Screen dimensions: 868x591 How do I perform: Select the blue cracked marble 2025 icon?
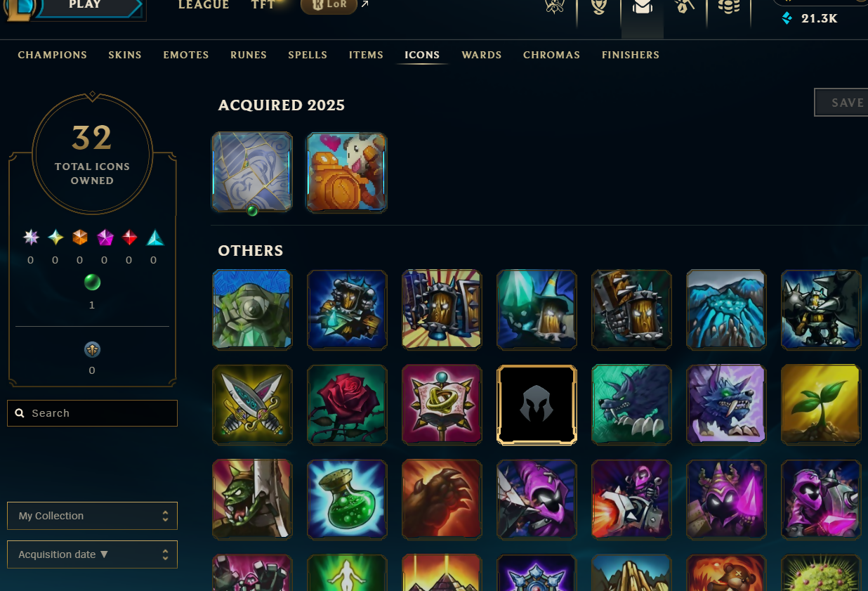point(252,172)
